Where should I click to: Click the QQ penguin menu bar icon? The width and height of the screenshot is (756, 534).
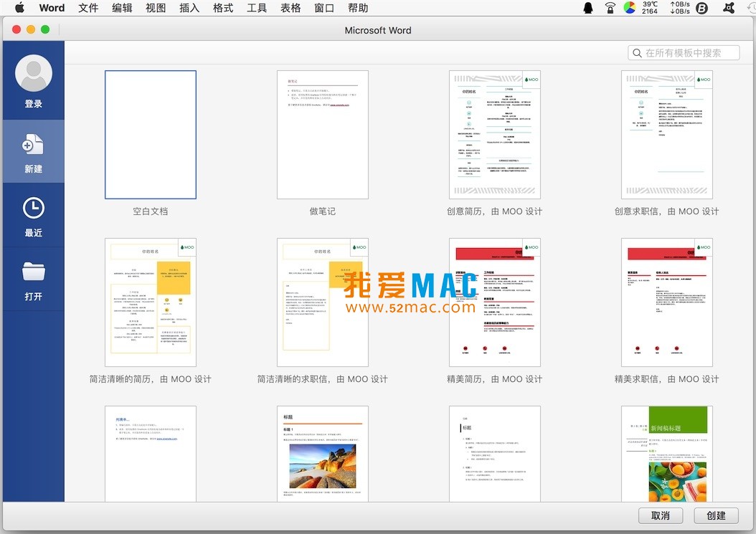tap(587, 8)
